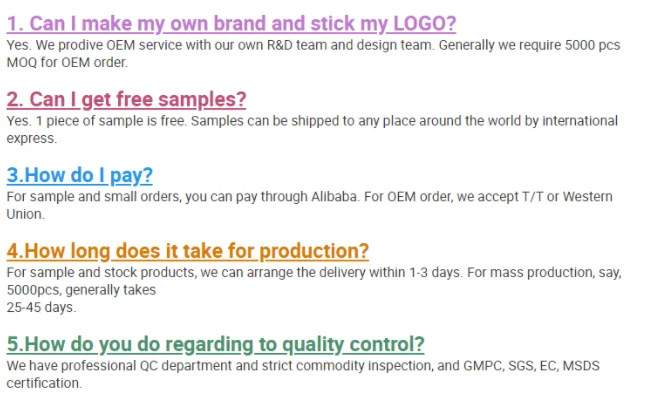The image size is (664, 400).
Task: Click '5000pcs, generally takes' text
Action: point(82,290)
